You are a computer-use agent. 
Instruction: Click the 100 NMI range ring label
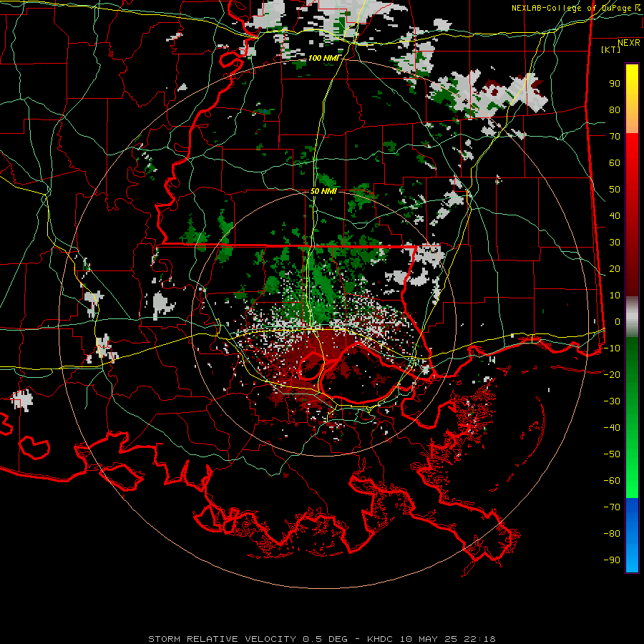323,59
